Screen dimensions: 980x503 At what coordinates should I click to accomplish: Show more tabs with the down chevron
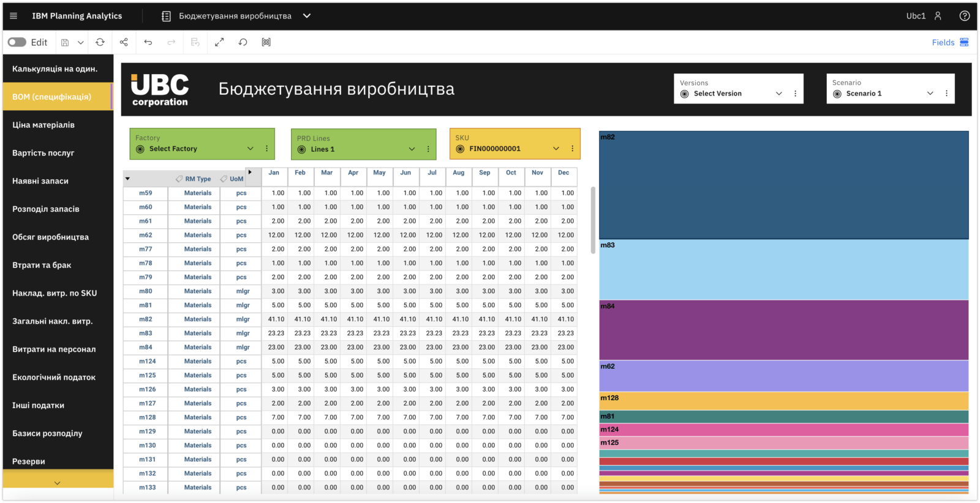point(58,483)
